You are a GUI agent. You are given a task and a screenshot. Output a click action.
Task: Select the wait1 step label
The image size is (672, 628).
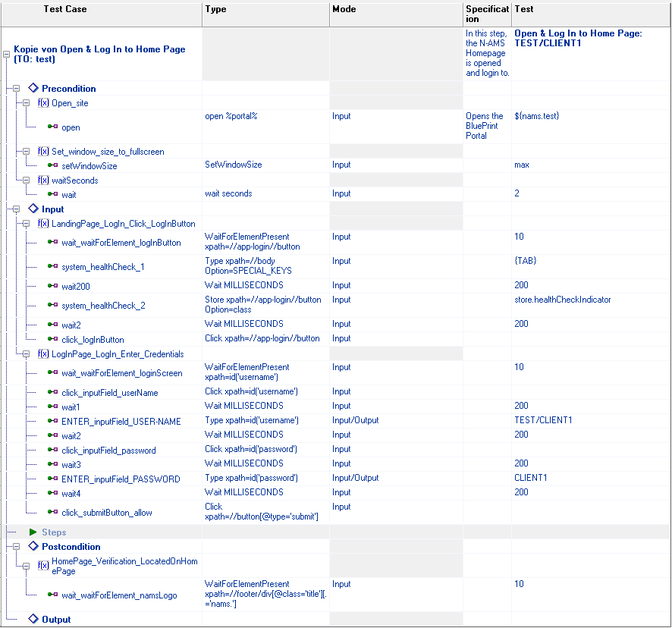coord(71,407)
